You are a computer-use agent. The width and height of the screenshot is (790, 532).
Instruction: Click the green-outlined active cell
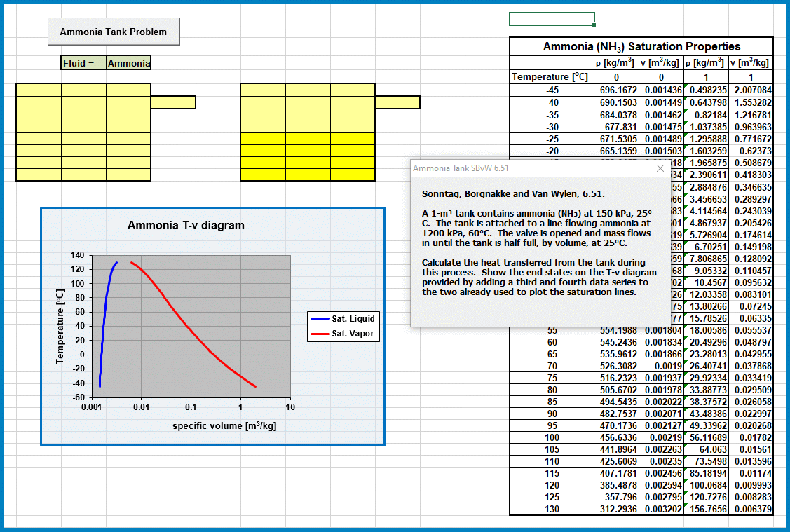click(x=552, y=19)
